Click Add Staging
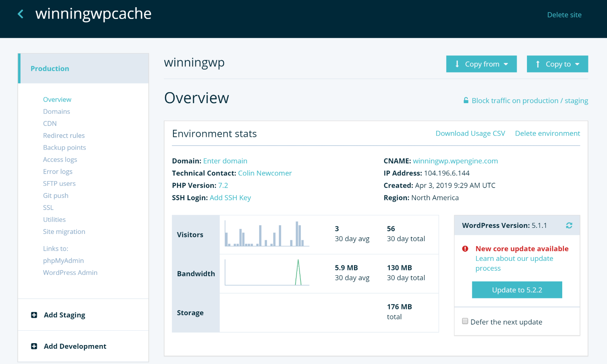The image size is (607, 364). pos(64,315)
